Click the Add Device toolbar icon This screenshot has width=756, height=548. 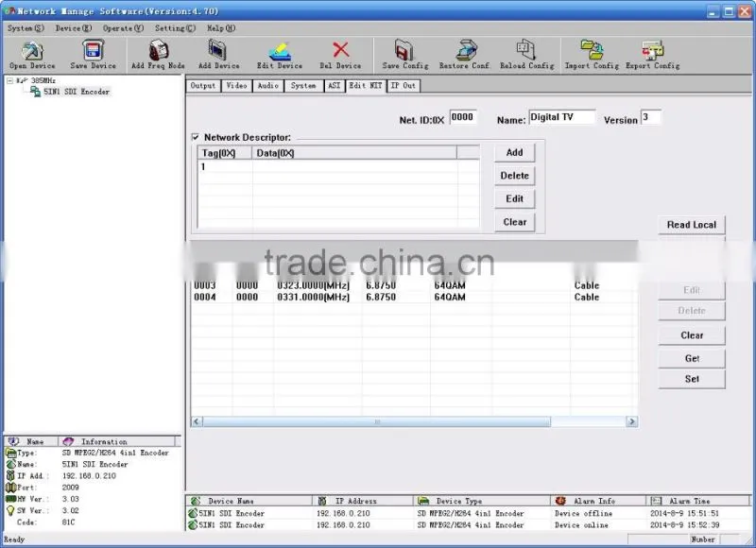pos(217,50)
